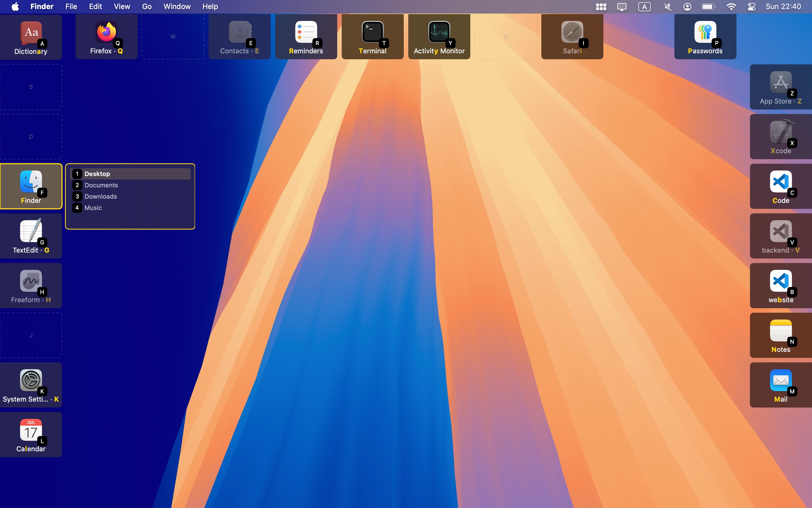Click the battery status icon
The height and width of the screenshot is (508, 812).
tap(709, 7)
